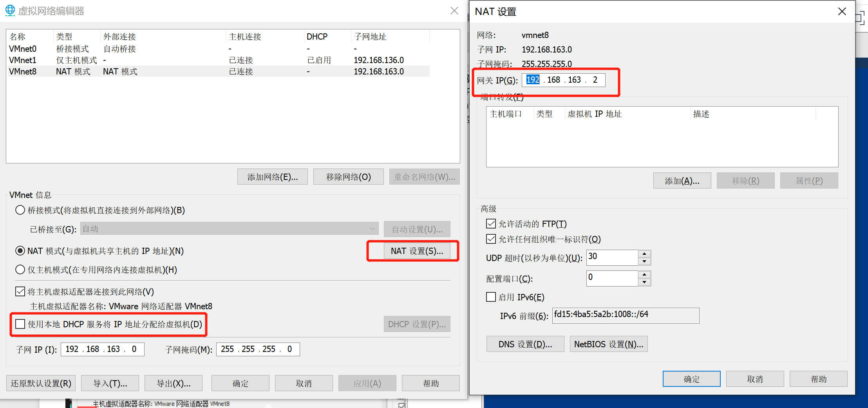
Task: Toggle 允许任何组织唯一标识符 checkbox
Action: coord(491,239)
